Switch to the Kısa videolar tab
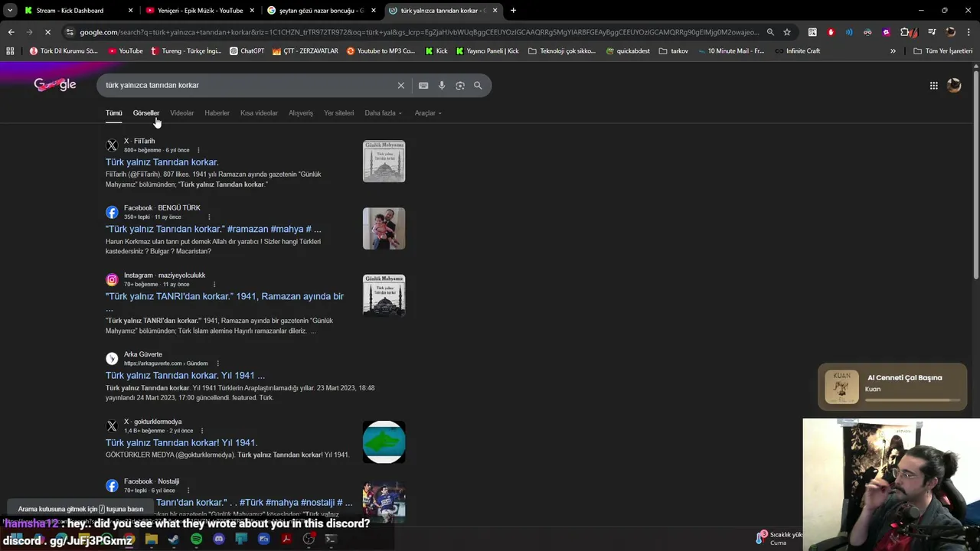Image resolution: width=980 pixels, height=551 pixels. click(259, 113)
